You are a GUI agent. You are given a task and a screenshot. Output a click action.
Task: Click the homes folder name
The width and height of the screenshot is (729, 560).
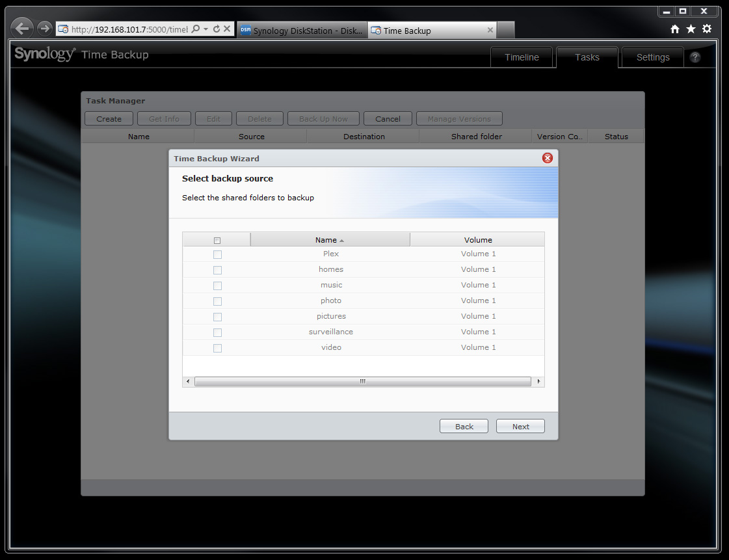pos(331,269)
